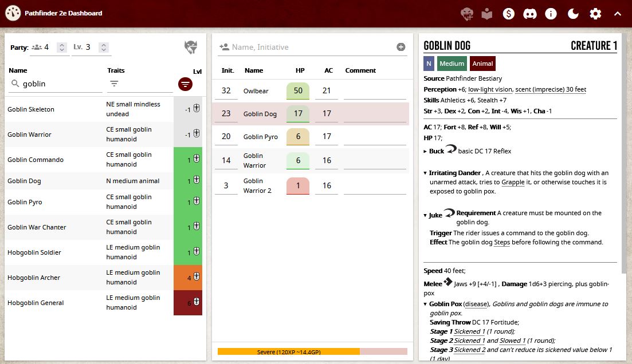Collapse the header with chevron up
632x364 pixels.
(x=617, y=14)
